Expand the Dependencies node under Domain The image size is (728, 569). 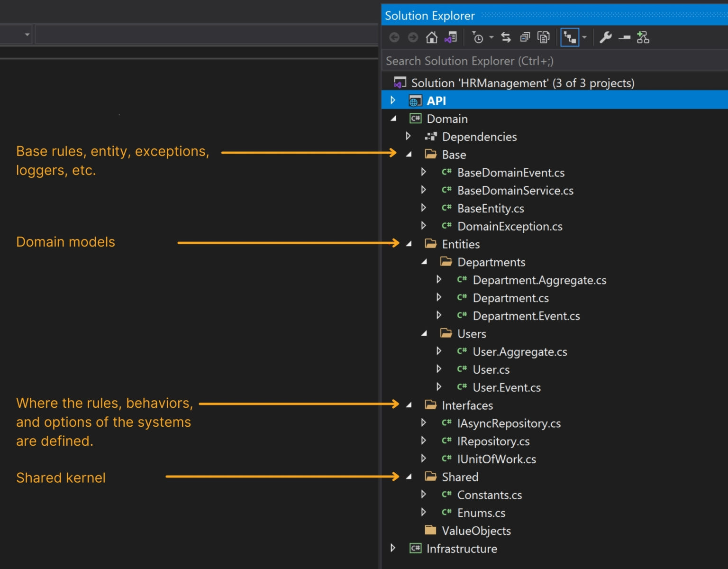tap(409, 137)
